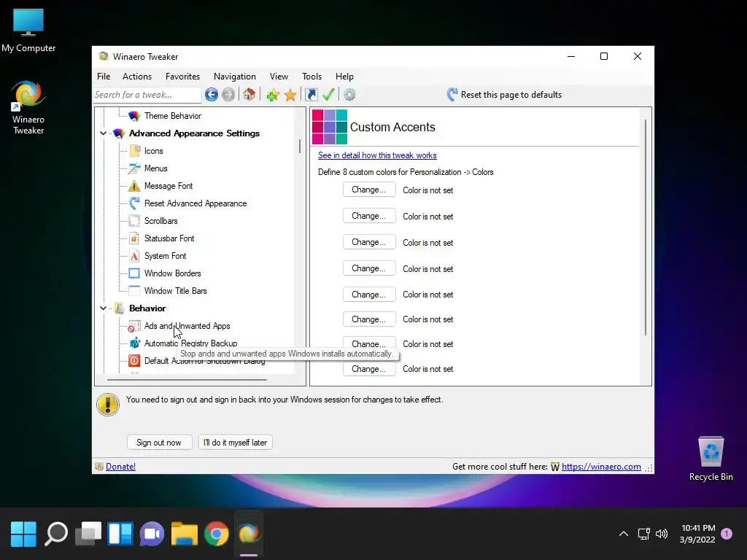Viewport: 747px width, 560px height.
Task: Open File Explorer from the taskbar
Action: pos(185,533)
